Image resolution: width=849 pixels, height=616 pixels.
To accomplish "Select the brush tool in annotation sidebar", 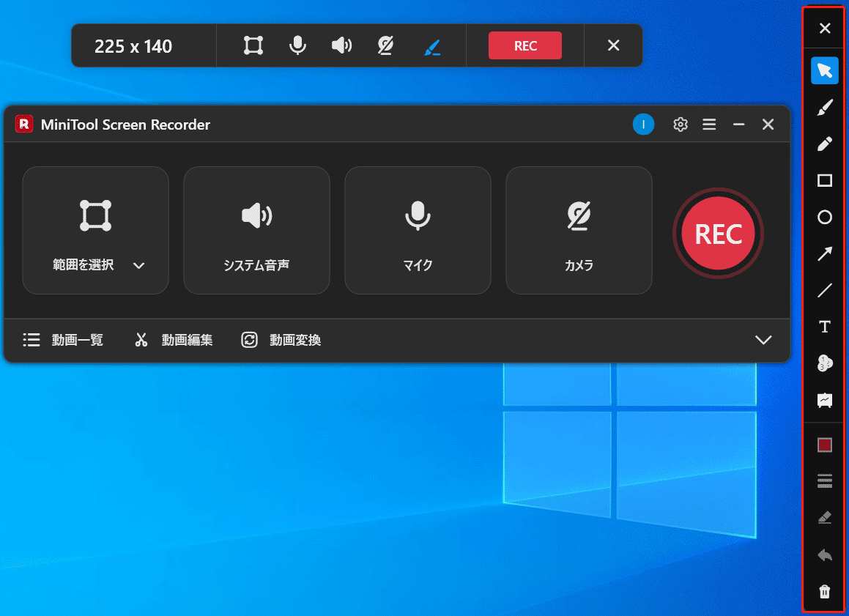I will (825, 107).
